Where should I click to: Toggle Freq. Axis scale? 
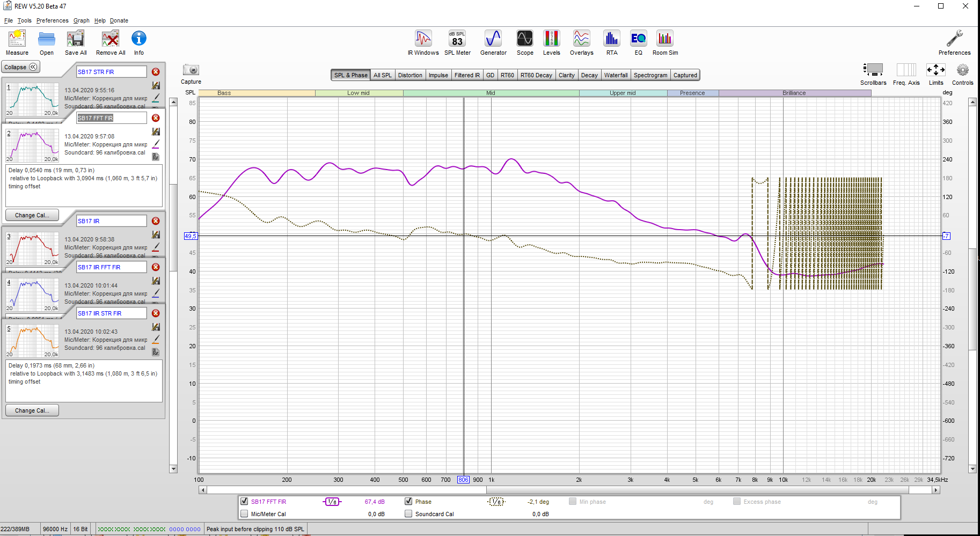point(906,74)
